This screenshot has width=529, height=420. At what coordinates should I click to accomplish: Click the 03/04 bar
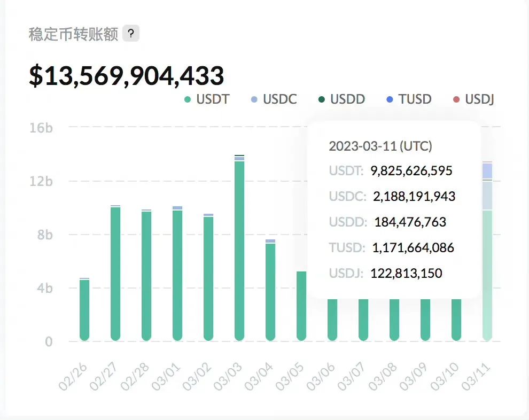270,290
